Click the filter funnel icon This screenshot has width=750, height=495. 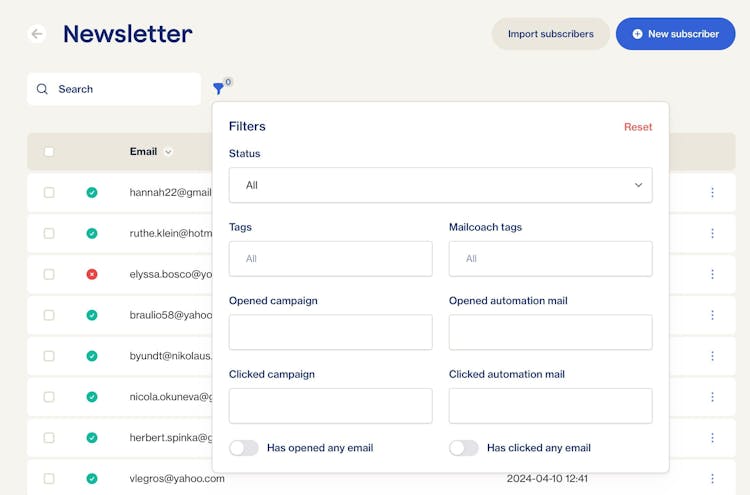click(x=218, y=89)
